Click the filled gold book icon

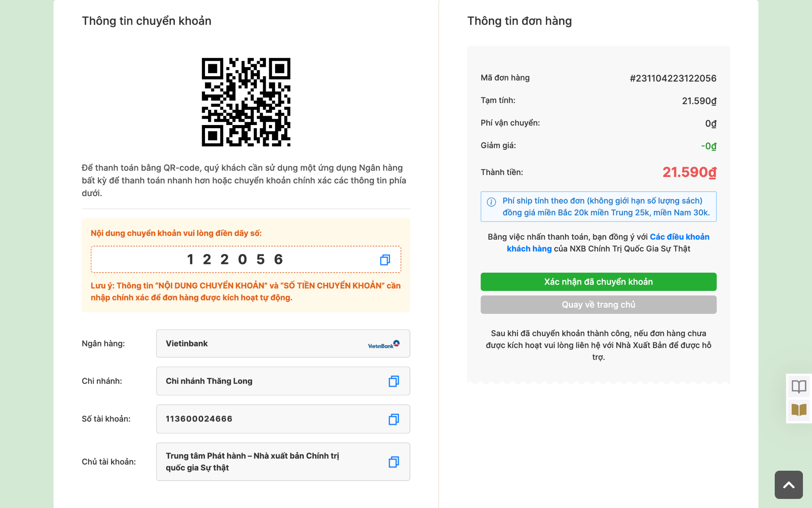tap(799, 410)
